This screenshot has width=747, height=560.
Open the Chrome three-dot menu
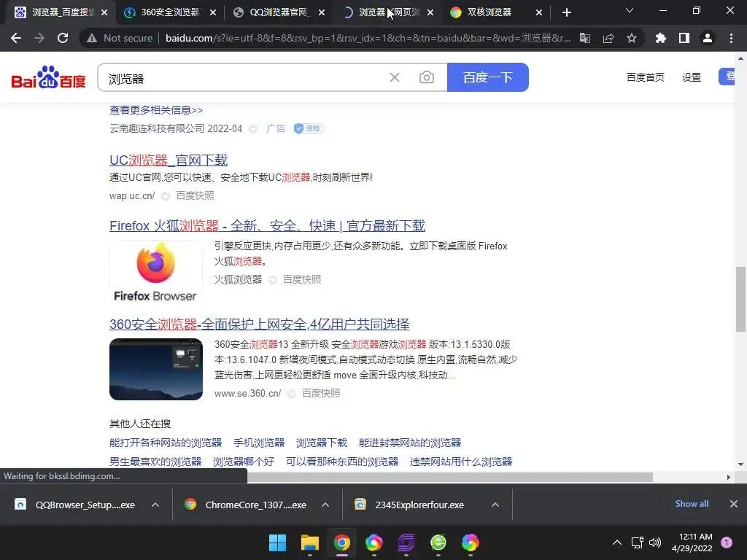[731, 38]
